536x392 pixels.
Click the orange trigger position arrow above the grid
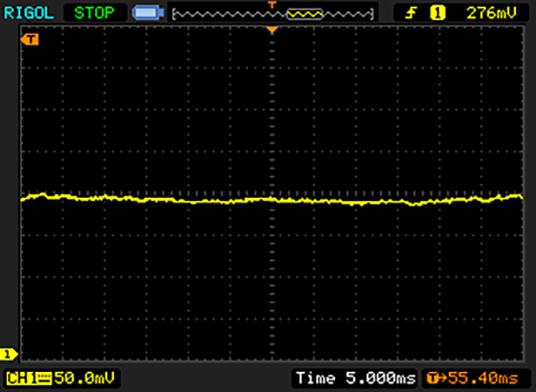(271, 30)
